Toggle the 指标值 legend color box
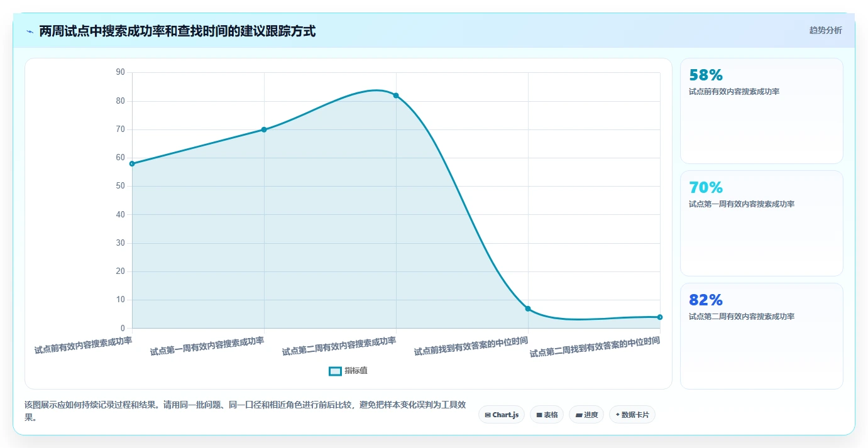This screenshot has width=868, height=448. pyautogui.click(x=335, y=371)
